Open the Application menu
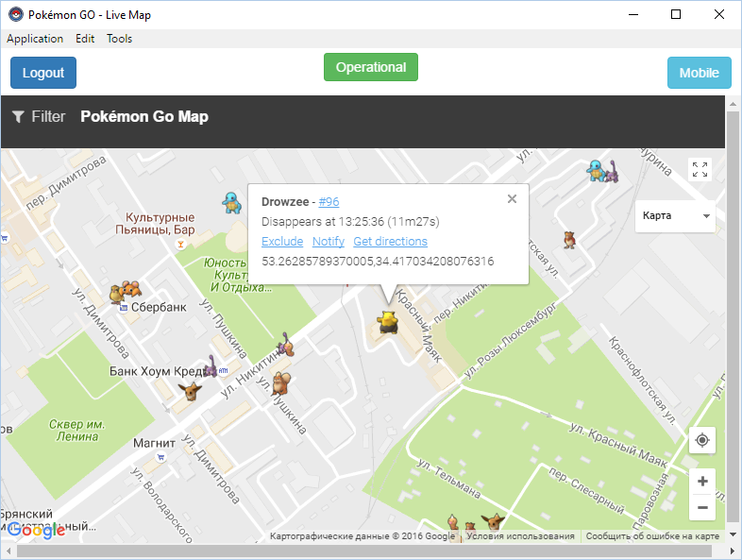The image size is (742, 560). [x=35, y=39]
